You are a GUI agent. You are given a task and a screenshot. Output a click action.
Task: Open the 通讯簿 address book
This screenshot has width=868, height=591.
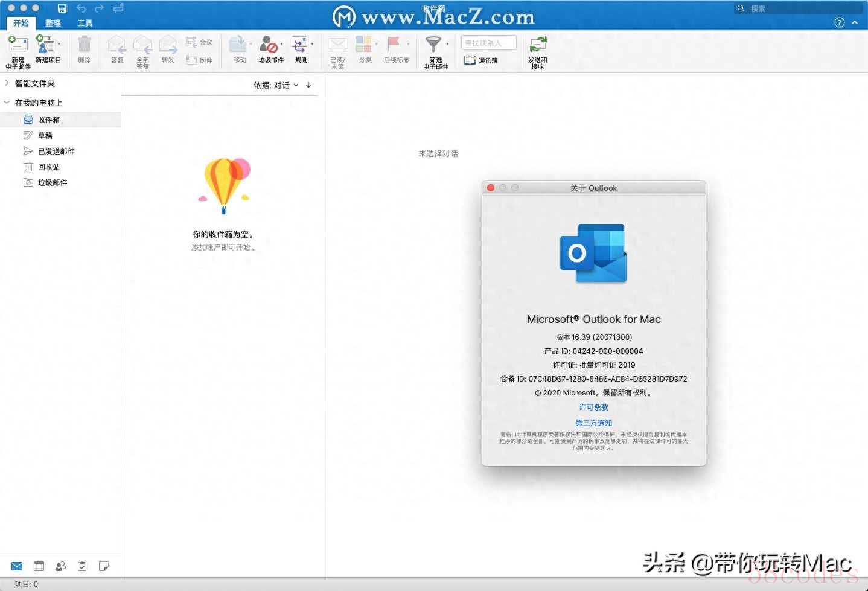click(x=481, y=60)
